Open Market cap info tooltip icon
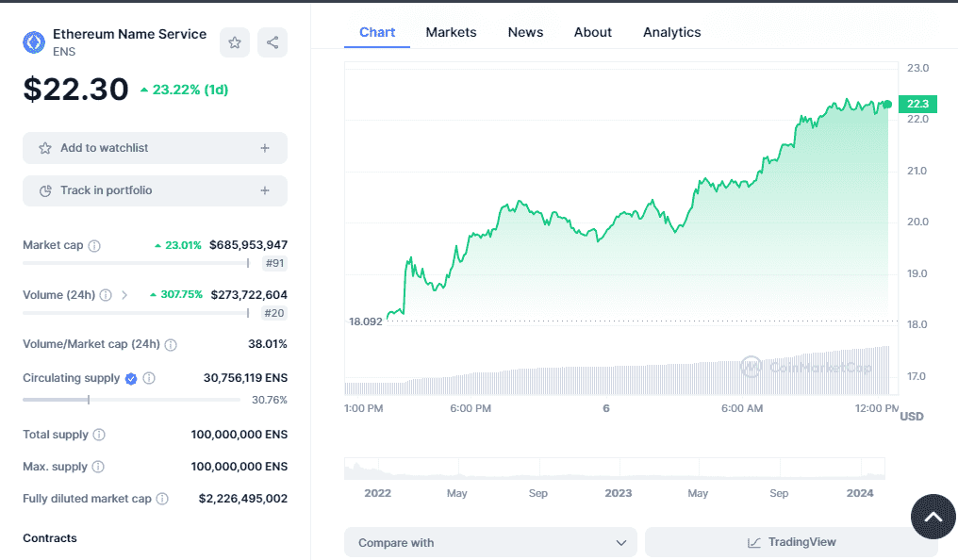 94,246
